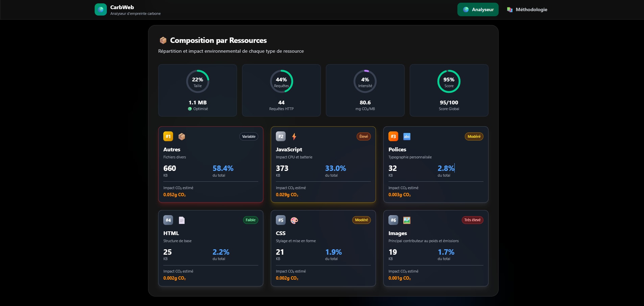644x306 pixels.
Task: Click the #5 rank badge on CSS
Action: tap(281, 220)
